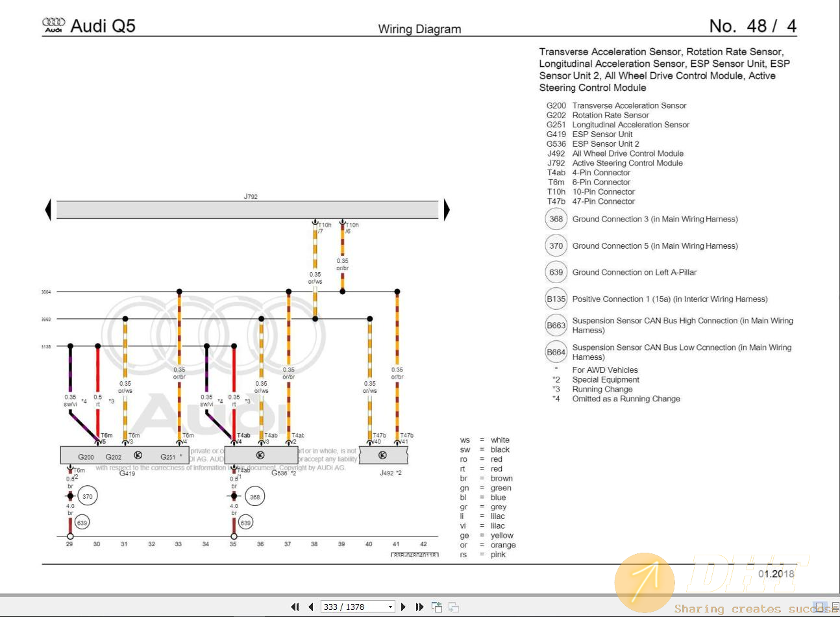
Task: Click 'Active Steering Control Module' legend entry
Action: pos(627,163)
